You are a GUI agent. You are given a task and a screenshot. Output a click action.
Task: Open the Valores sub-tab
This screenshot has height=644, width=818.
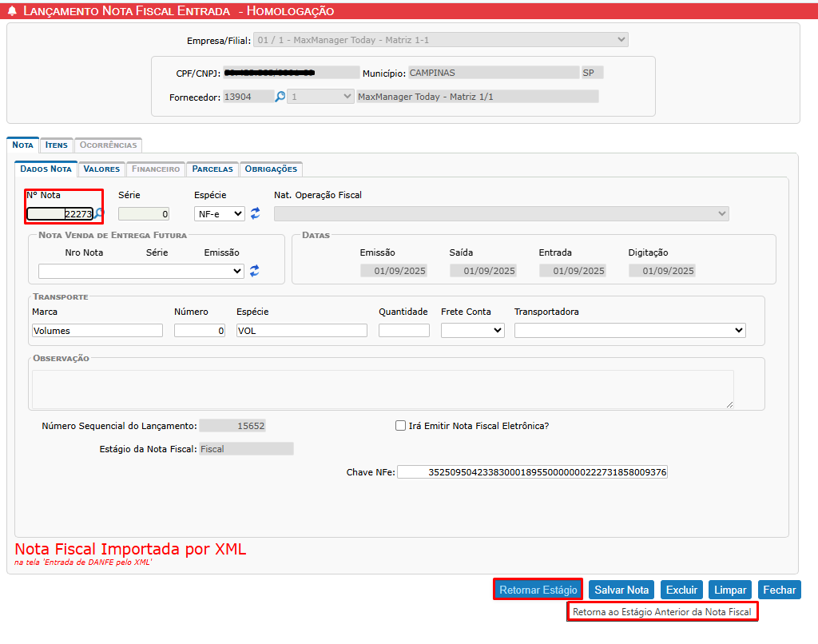click(101, 169)
